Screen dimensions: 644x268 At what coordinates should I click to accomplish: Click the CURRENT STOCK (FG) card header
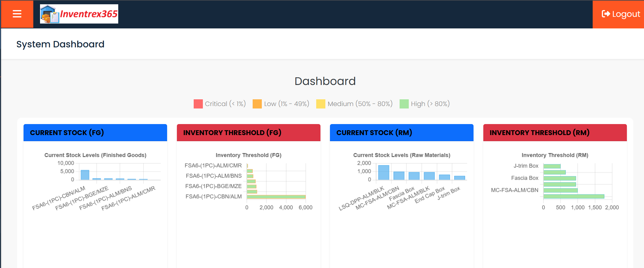tap(95, 133)
